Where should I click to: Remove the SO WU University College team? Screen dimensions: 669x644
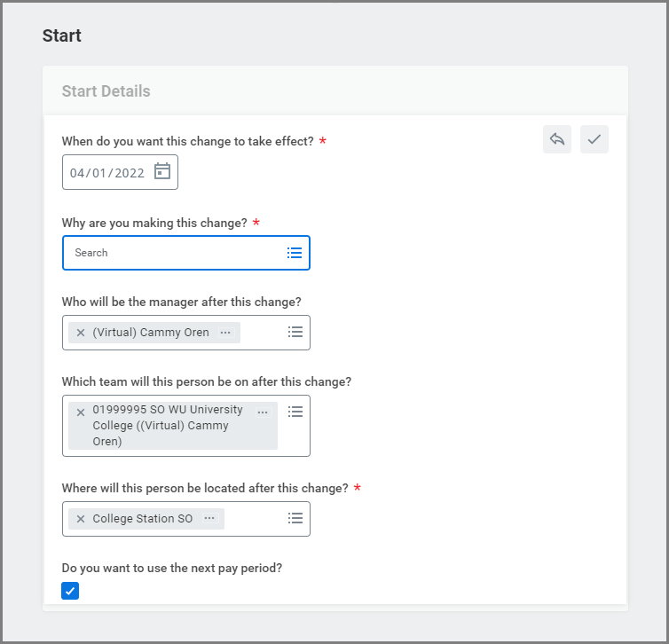click(x=81, y=412)
